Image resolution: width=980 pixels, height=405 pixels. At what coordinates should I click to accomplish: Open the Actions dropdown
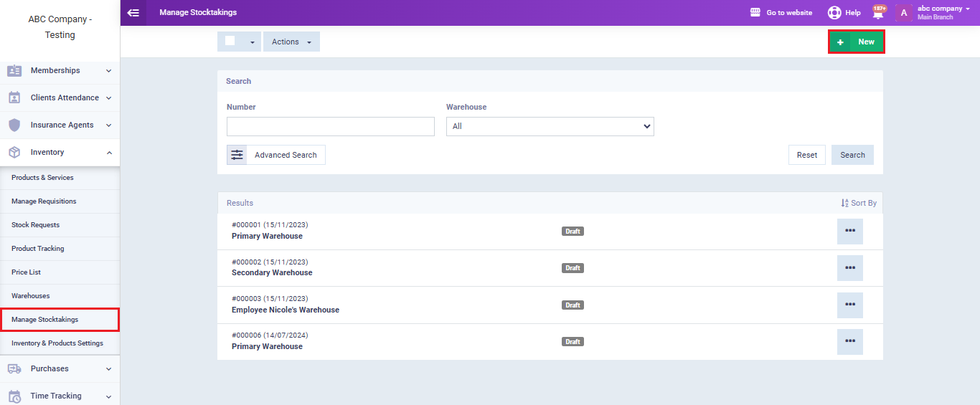[x=291, y=42]
